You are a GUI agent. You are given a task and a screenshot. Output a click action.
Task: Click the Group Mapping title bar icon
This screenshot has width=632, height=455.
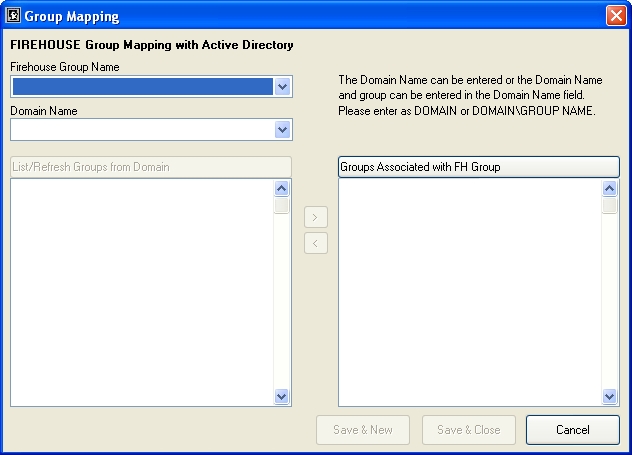(13, 16)
